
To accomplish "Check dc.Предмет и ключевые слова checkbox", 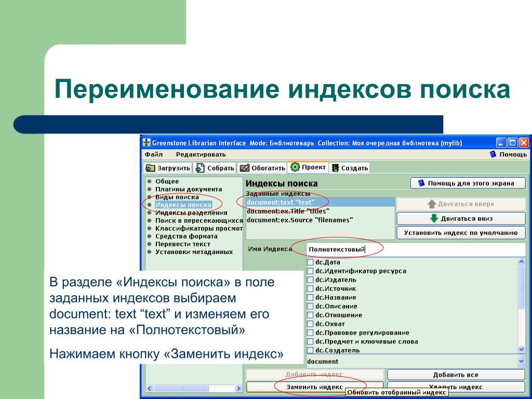I will (310, 342).
